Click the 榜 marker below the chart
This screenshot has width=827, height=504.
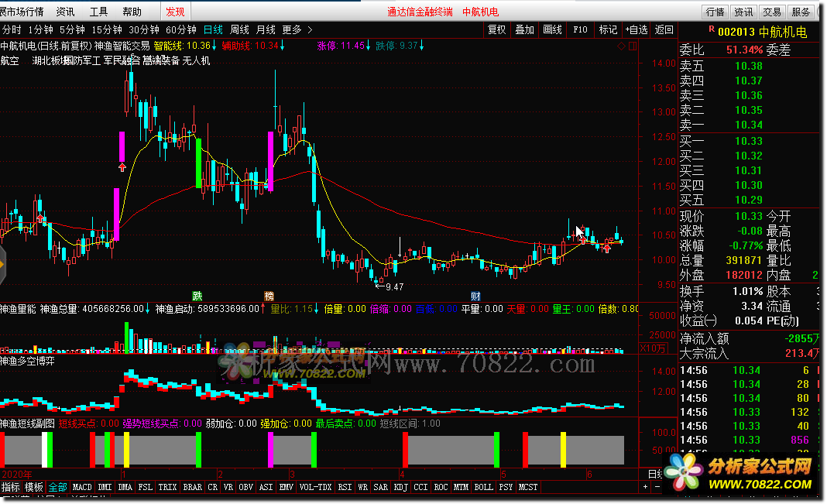[269, 296]
